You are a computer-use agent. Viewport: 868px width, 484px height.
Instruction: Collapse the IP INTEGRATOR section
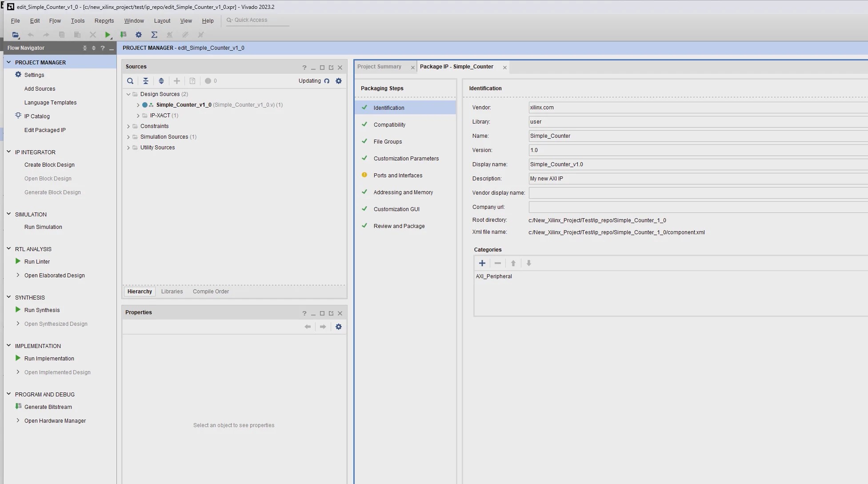[8, 152]
